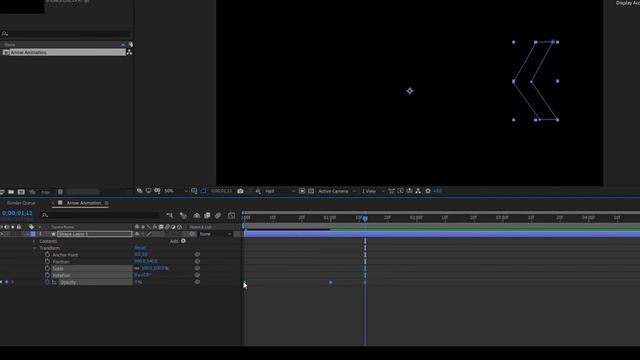Go to previous Opacity keyframe arrow
640x360 pixels.
pos(1,282)
